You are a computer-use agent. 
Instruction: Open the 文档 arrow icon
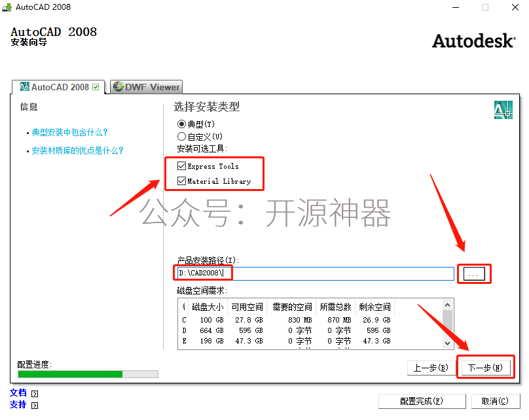click(x=35, y=394)
